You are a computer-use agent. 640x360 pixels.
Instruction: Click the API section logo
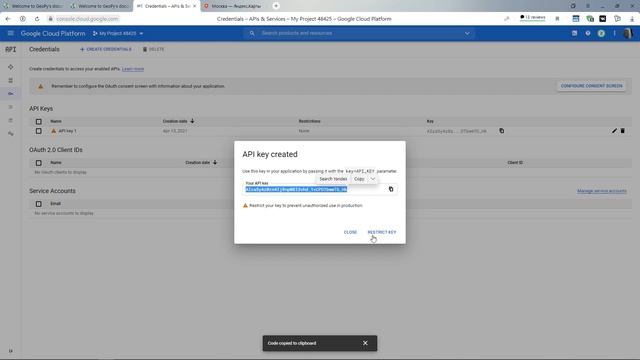11,49
